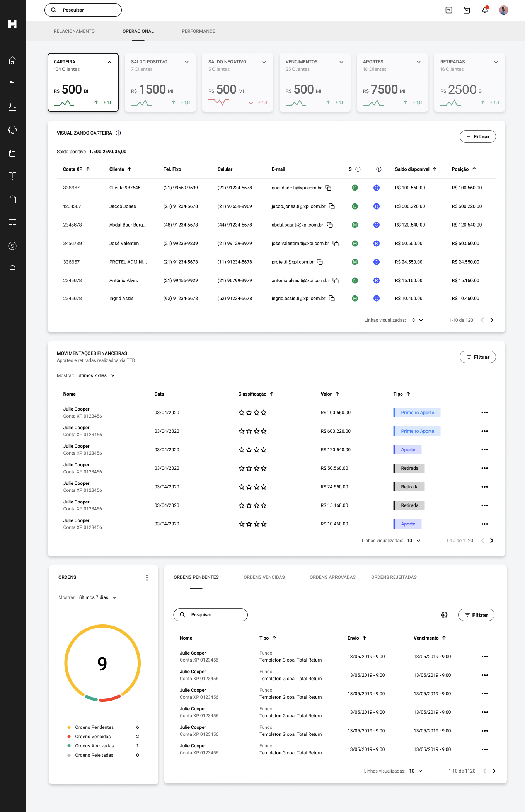
Task: Click the yellow Ordens Pendentes legend dot
Action: pyautogui.click(x=69, y=727)
